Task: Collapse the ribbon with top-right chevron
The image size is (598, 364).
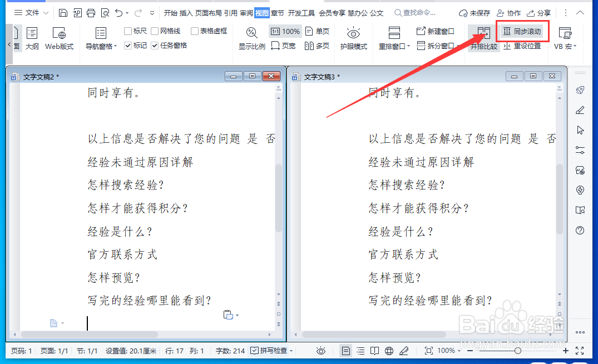Action: (x=580, y=13)
